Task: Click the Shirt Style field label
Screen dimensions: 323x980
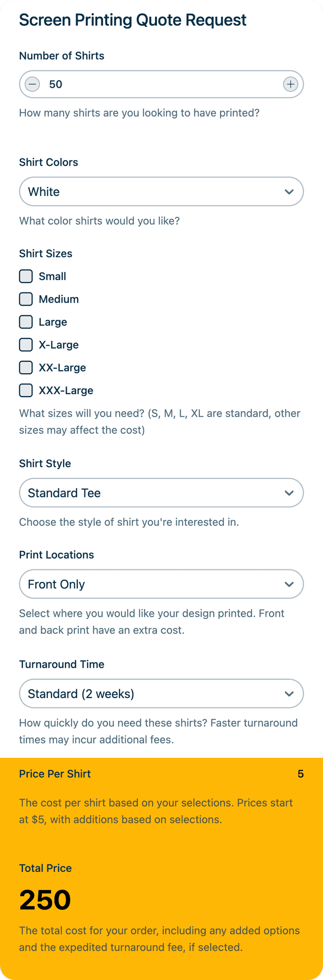Action: 45,463
